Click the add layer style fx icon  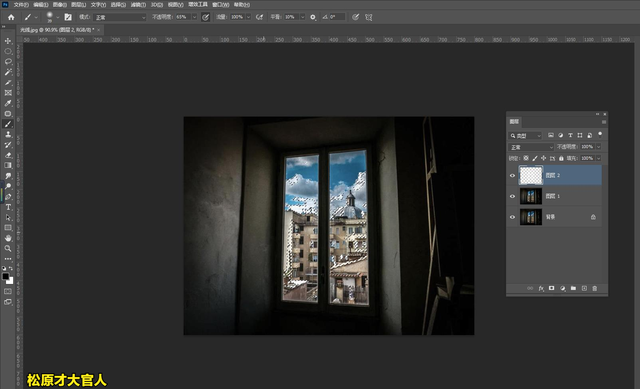[x=541, y=288]
